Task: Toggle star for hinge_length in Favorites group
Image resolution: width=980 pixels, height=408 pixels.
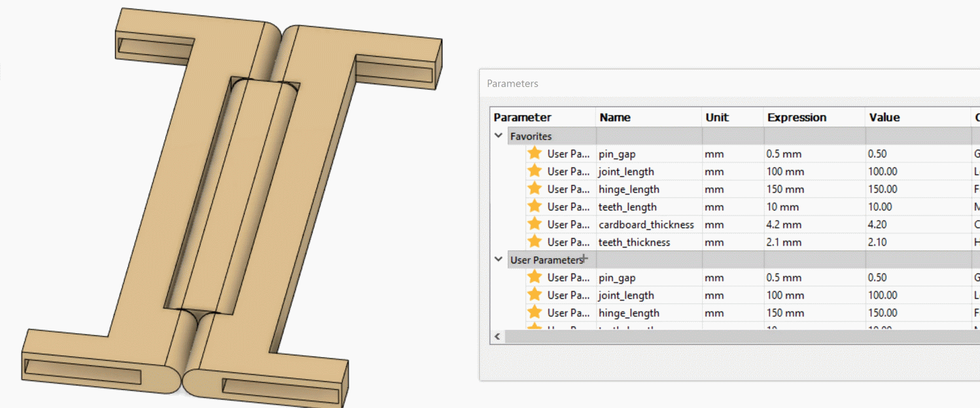Action: [x=534, y=188]
